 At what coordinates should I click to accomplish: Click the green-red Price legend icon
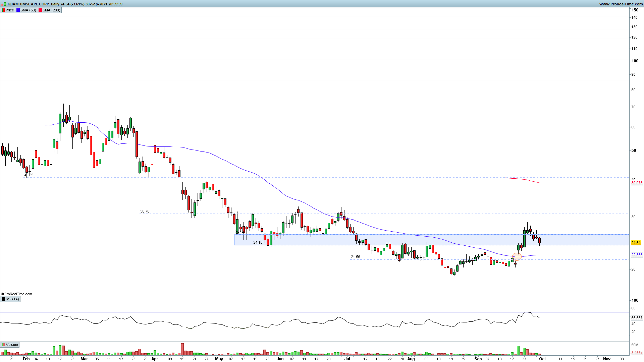point(3,10)
